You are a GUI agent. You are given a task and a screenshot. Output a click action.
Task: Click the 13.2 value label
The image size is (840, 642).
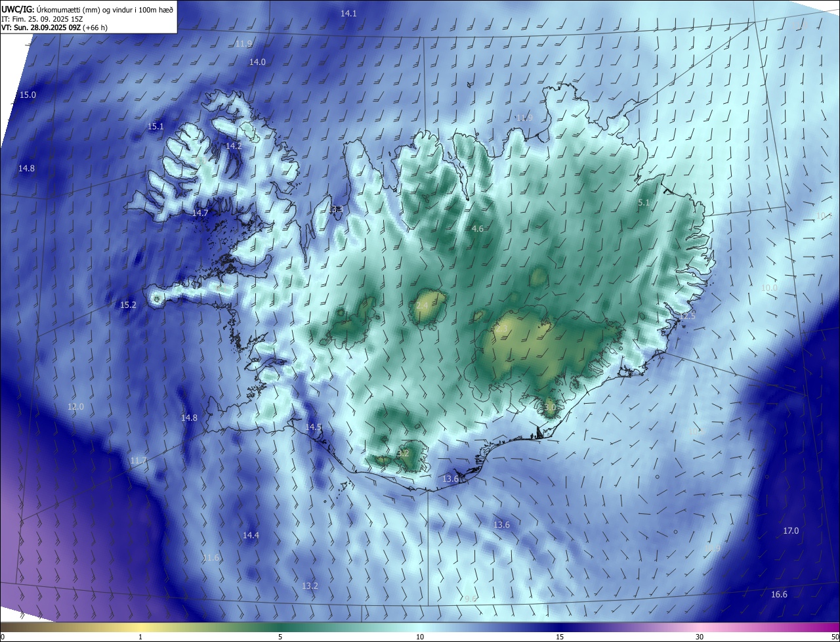tap(310, 586)
